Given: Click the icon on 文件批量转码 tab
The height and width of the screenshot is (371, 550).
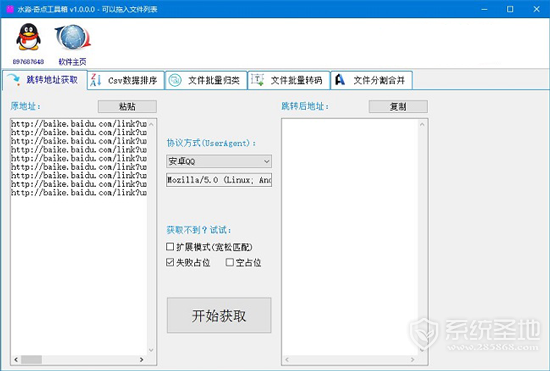Looking at the screenshot, I should 257,80.
